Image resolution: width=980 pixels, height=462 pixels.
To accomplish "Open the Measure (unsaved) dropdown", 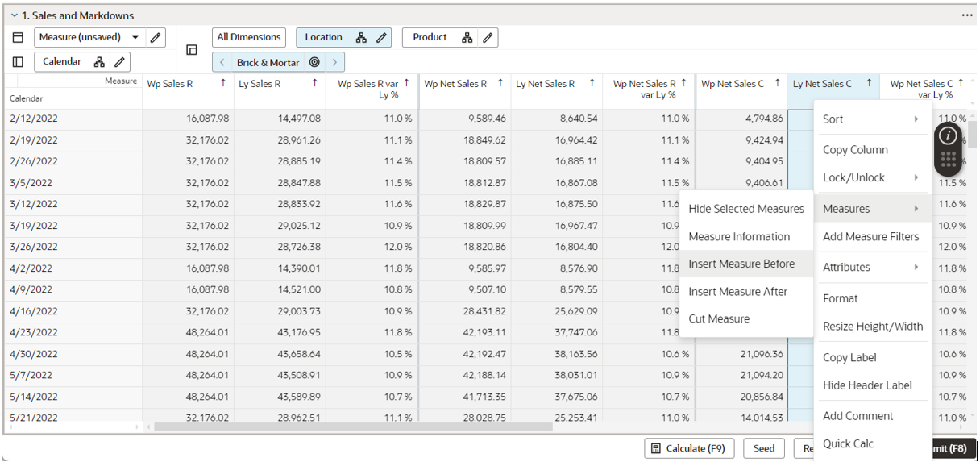I will tap(135, 37).
